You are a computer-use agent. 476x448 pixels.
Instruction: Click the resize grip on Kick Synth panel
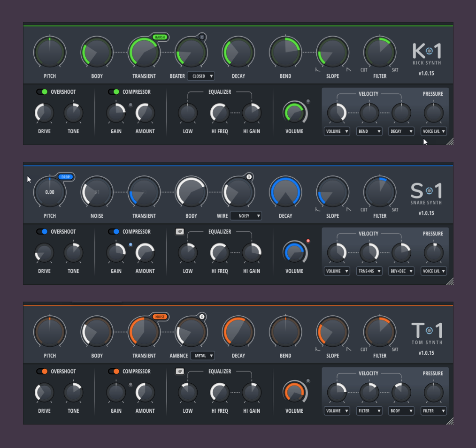pyautogui.click(x=449, y=141)
